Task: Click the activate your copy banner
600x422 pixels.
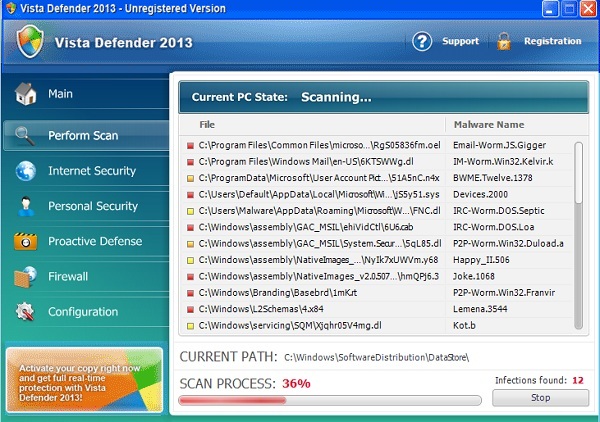Action: pyautogui.click(x=85, y=380)
